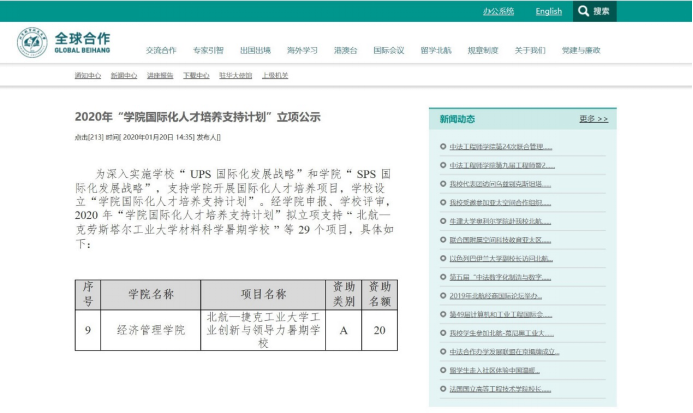Screen dimensions: 693x413
Task: Select the 国际会议 menu item
Action: pyautogui.click(x=389, y=50)
